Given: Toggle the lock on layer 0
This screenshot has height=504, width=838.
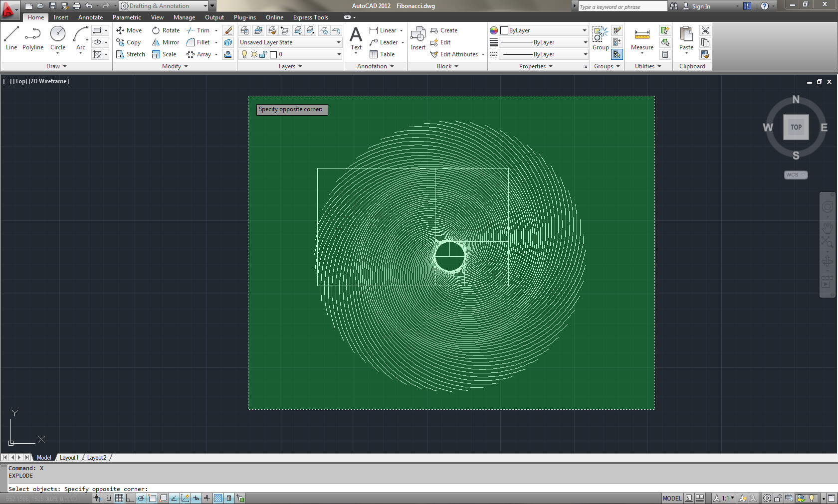Looking at the screenshot, I should coord(263,54).
